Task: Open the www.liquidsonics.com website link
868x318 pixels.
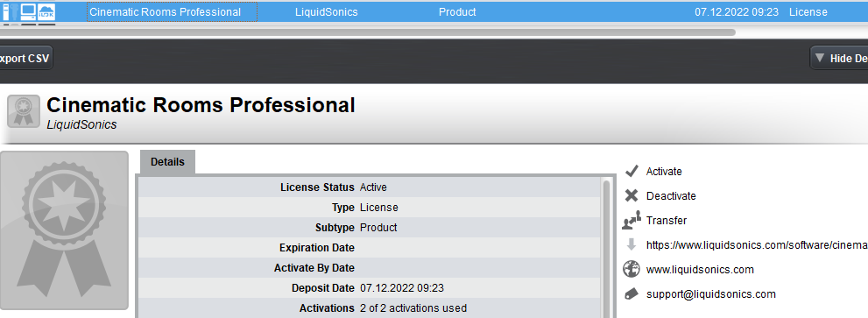Action: [700, 269]
